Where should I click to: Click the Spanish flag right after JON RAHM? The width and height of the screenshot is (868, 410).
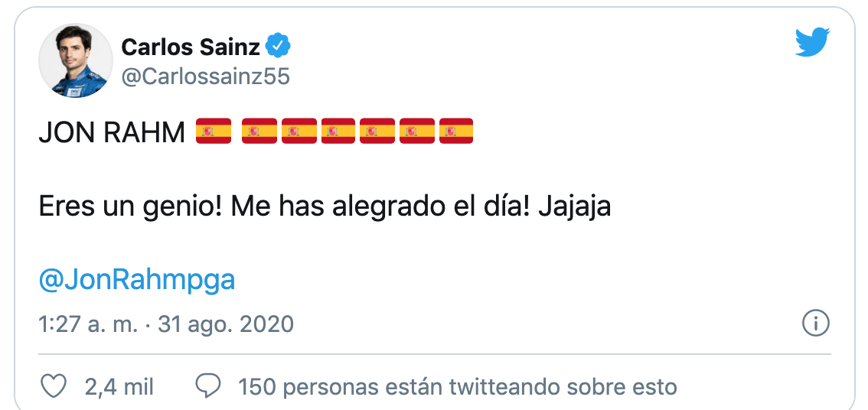[214, 132]
